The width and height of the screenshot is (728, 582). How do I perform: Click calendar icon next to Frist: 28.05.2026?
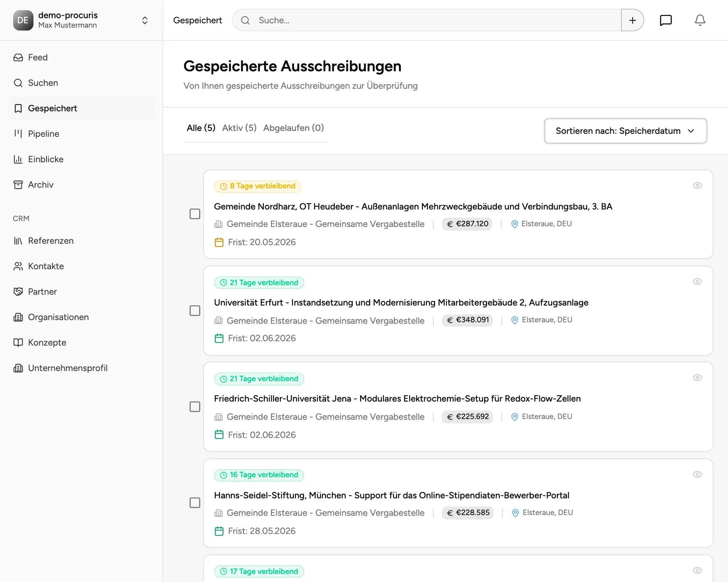(x=219, y=531)
